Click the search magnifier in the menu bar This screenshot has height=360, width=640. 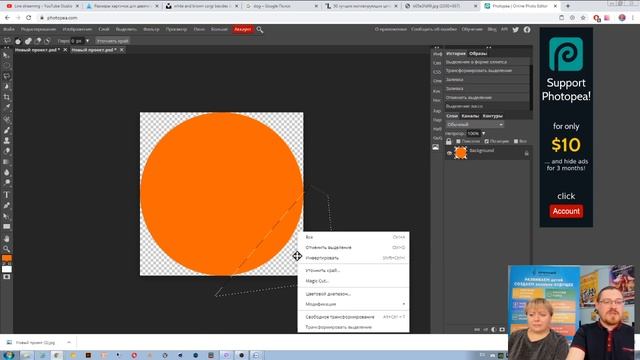pos(260,29)
